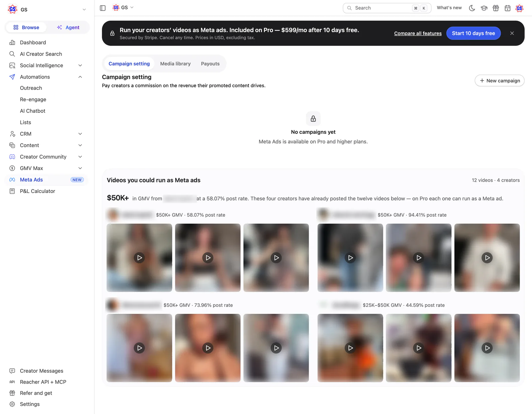Click the New campaign button
Screen dimensions: 532x414
point(499,81)
